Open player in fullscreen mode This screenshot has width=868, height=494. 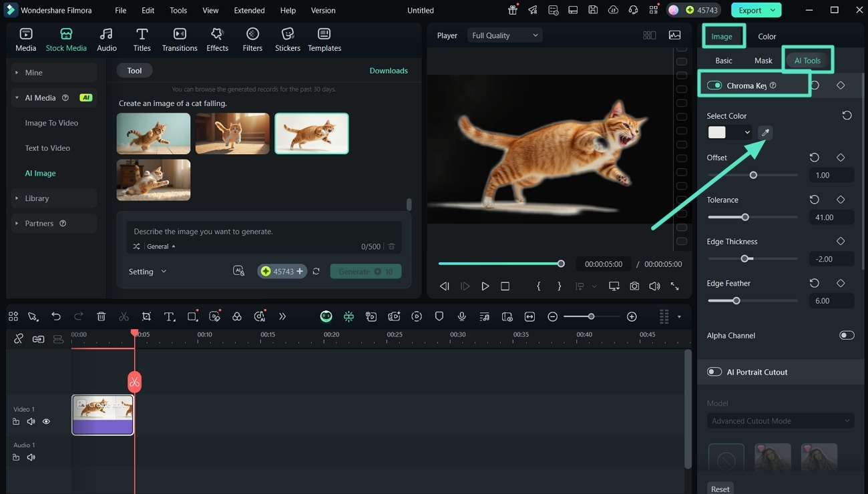click(x=674, y=286)
